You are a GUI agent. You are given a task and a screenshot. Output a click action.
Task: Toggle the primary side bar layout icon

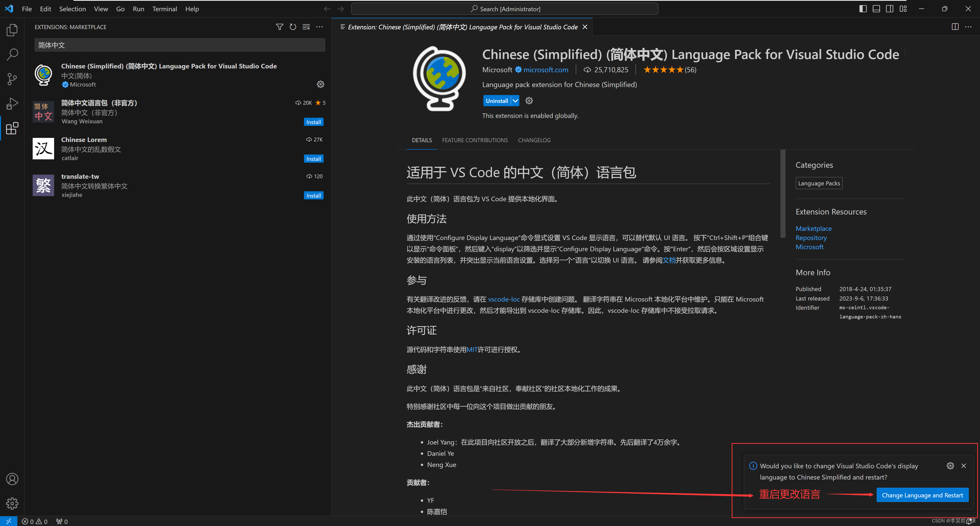click(x=863, y=9)
